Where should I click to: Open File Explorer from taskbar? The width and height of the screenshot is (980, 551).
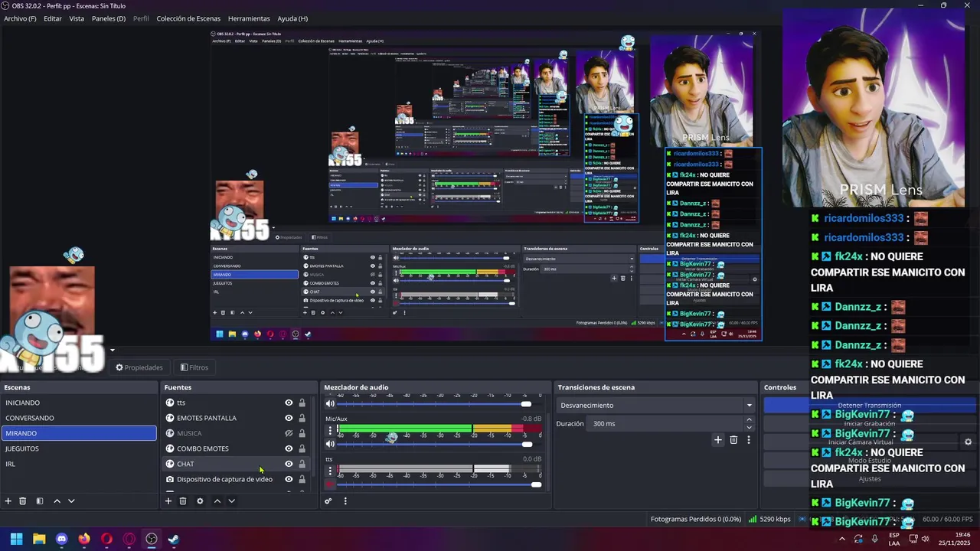(x=39, y=539)
